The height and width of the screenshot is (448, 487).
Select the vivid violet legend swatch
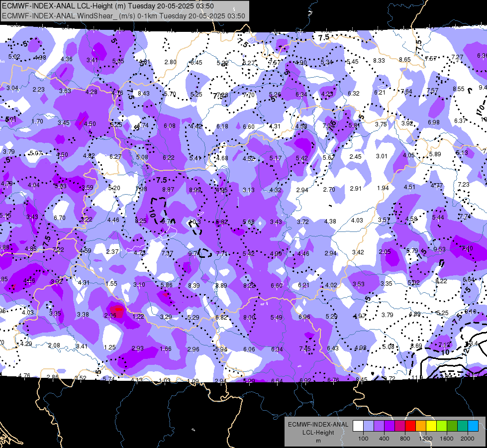click(390, 426)
